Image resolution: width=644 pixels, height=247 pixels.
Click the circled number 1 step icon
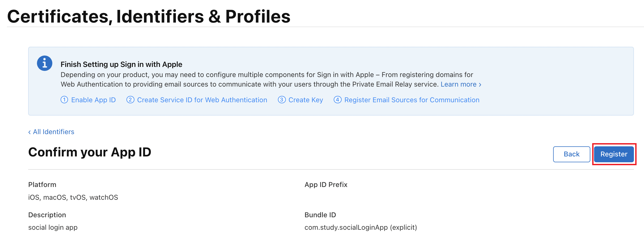pos(64,100)
